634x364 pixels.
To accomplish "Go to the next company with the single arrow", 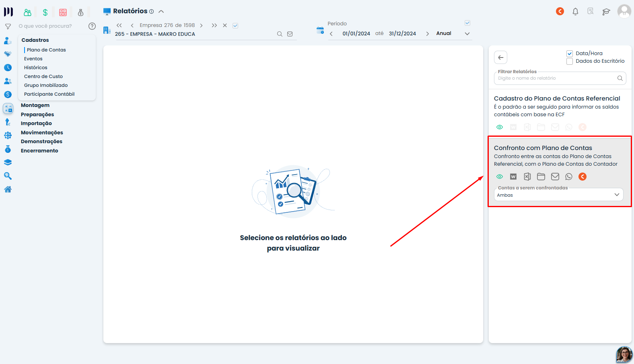I will click(202, 25).
